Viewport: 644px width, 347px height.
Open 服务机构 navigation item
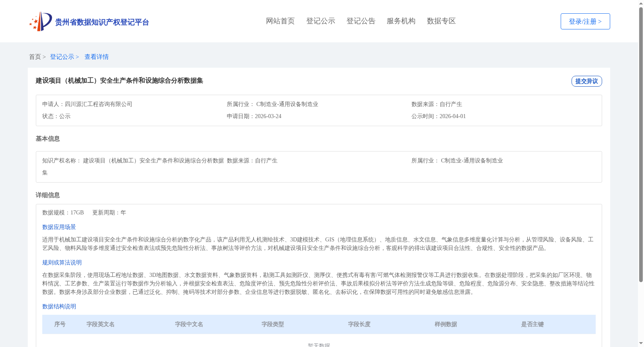pyautogui.click(x=401, y=21)
